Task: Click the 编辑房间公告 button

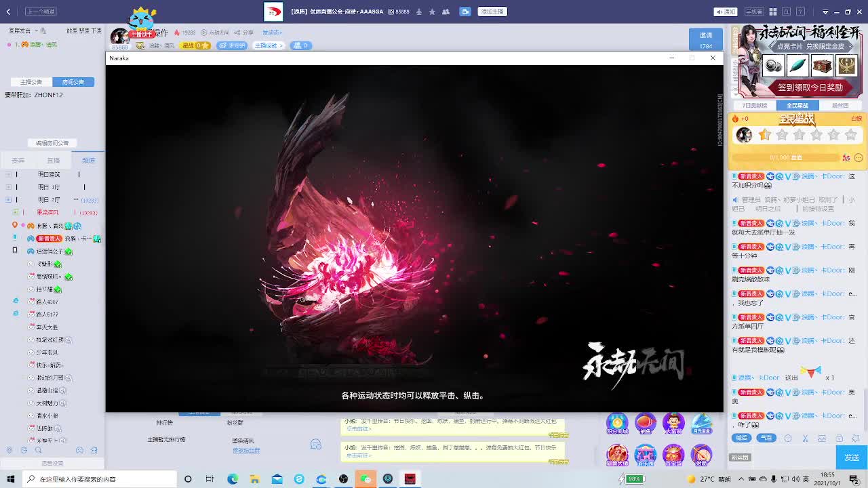Action: tap(52, 143)
